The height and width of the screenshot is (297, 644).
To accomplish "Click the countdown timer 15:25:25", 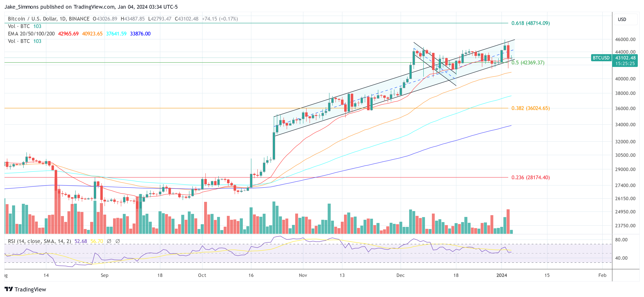I will 625,64.
